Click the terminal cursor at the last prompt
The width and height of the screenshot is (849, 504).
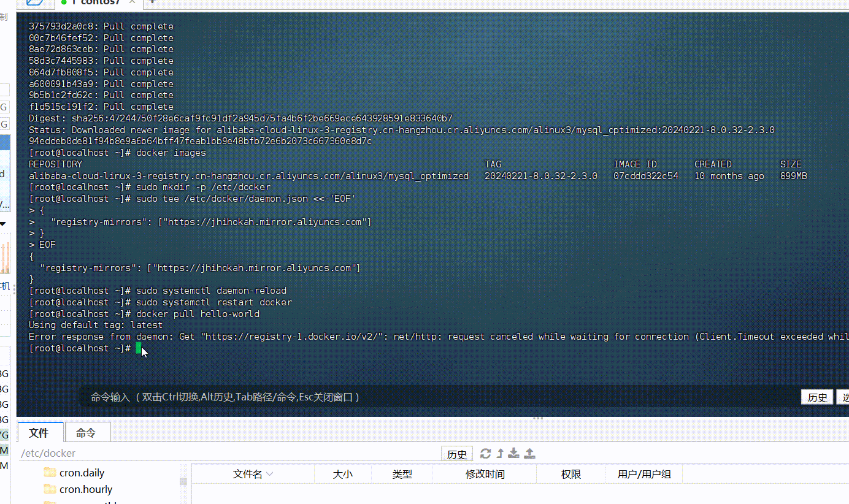point(139,348)
